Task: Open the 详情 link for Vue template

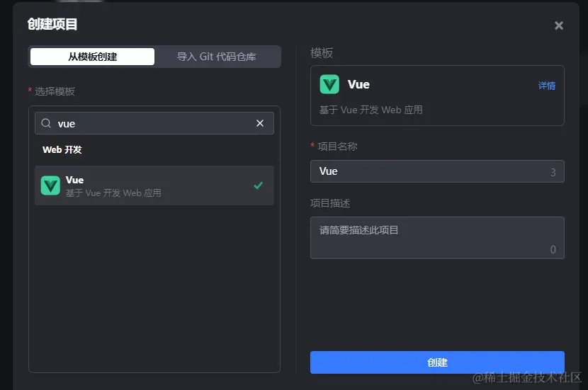Action: click(x=546, y=86)
